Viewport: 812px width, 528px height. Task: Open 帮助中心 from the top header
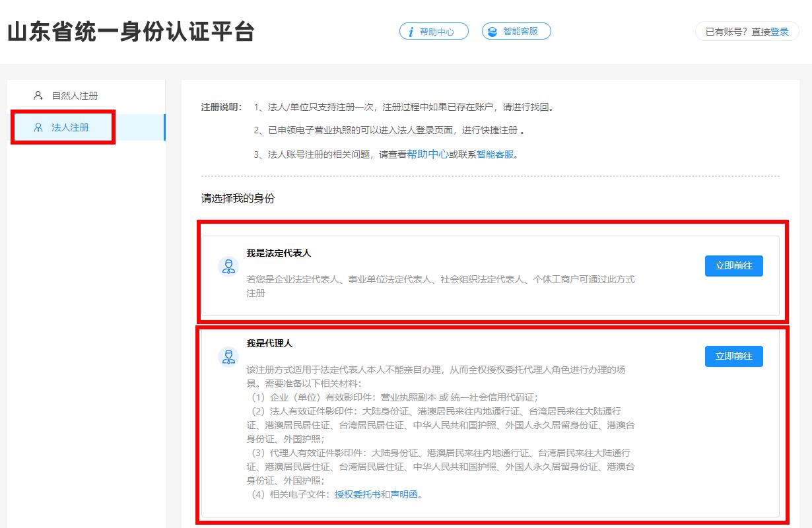pos(437,32)
